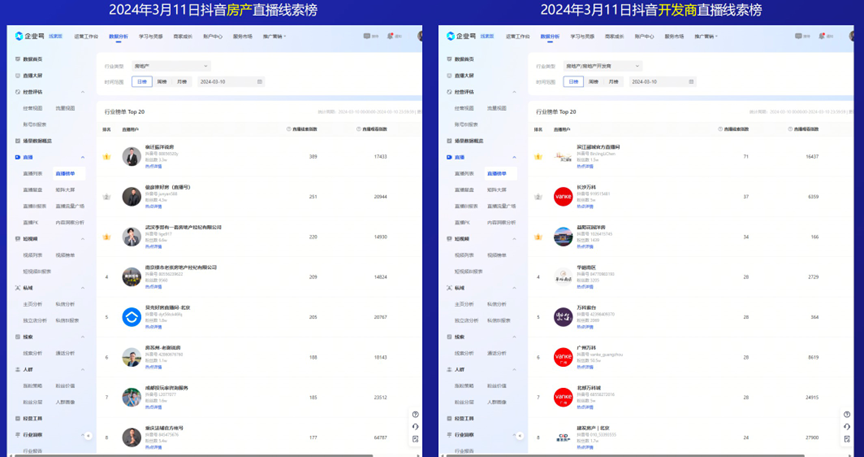Switch to 运营工作台 tab in 房产 window
864x457 pixels.
point(86,36)
